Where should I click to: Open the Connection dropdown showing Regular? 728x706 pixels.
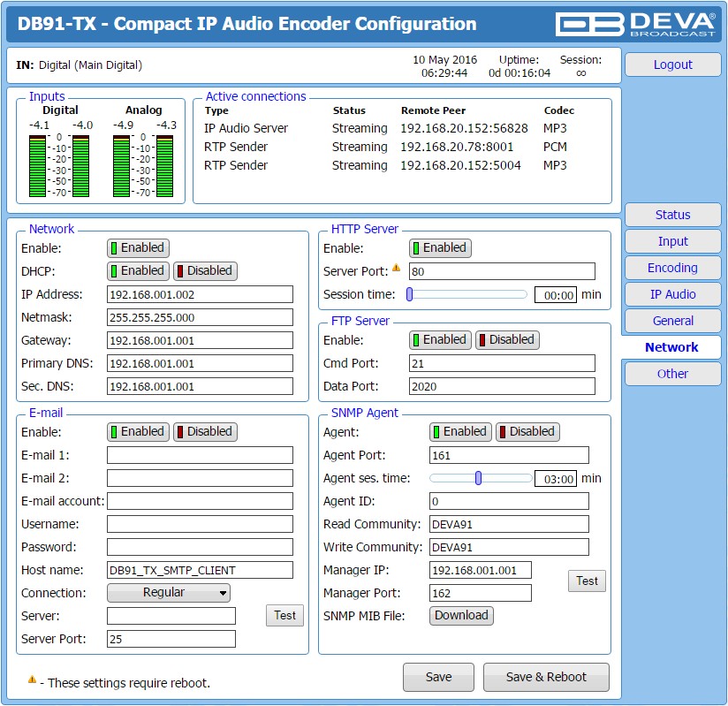tap(169, 593)
